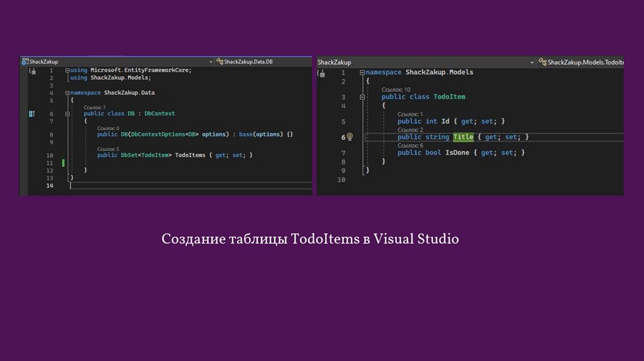Open 'Ссылок: 10' references above TodoItem
Image resolution: width=644 pixels, height=361 pixels.
click(x=396, y=90)
